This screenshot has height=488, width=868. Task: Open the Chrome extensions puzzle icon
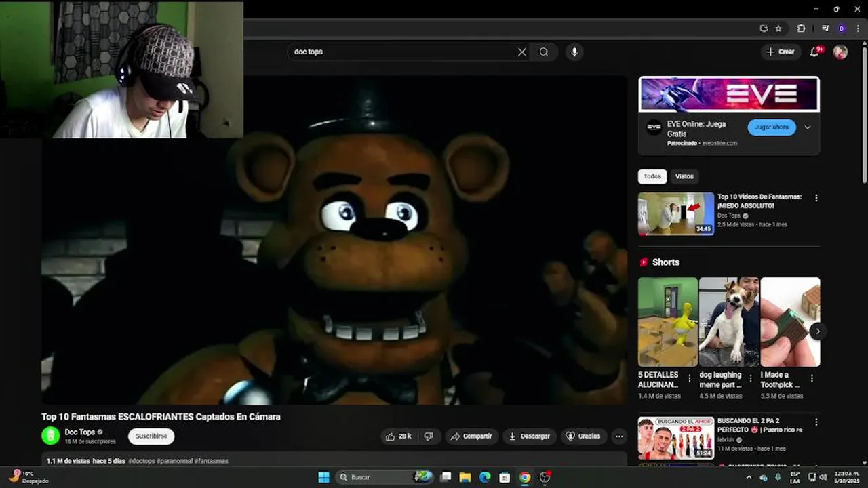coord(801,28)
